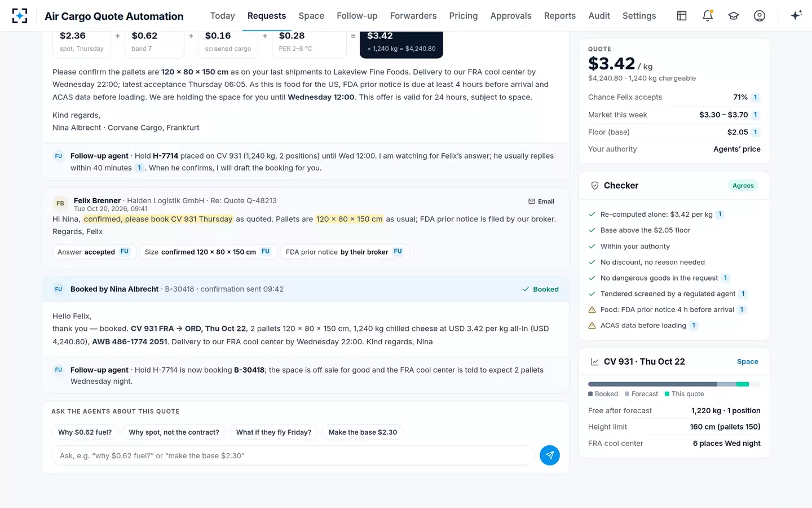
Task: Click 'Why spot, not the contract?' chip
Action: coord(174,432)
